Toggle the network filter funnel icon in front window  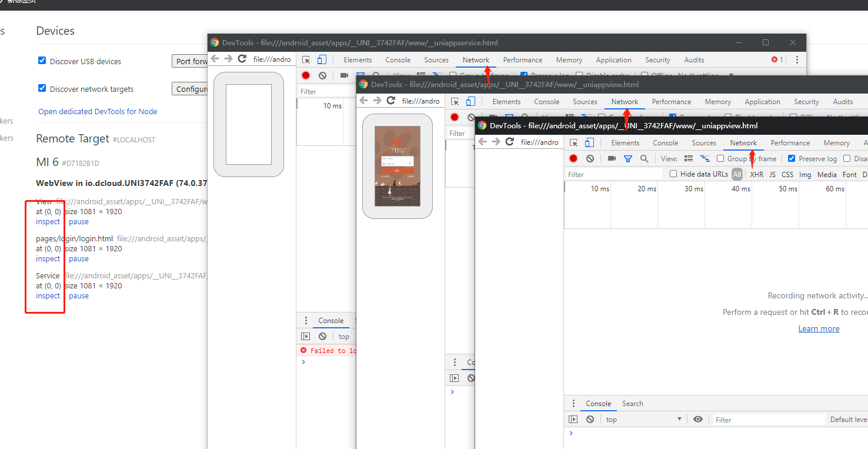[x=628, y=158]
